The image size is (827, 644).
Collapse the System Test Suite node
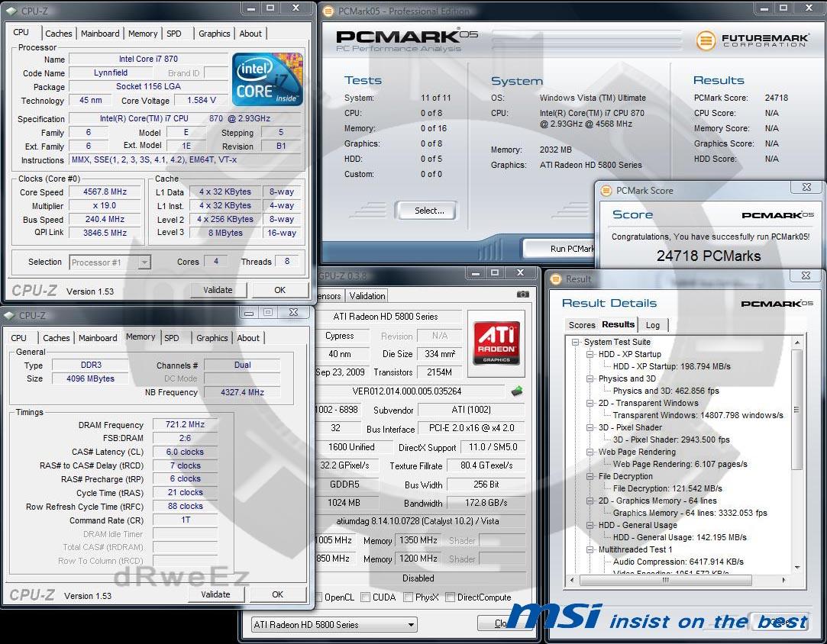click(x=576, y=342)
